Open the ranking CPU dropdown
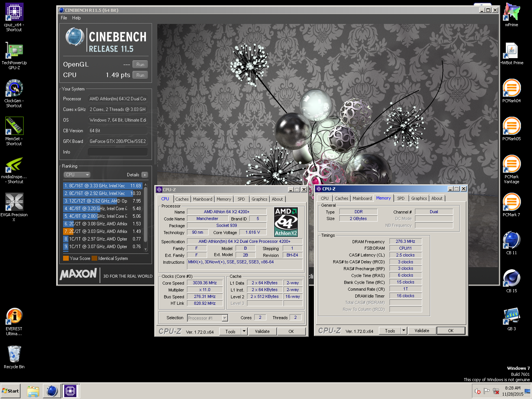The height and width of the screenshot is (399, 532). click(77, 175)
